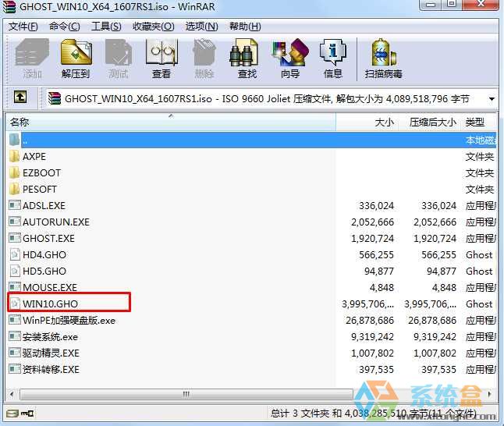The width and height of the screenshot is (504, 426).
Task: Select the WIN10.GHO file name
Action: coord(51,304)
